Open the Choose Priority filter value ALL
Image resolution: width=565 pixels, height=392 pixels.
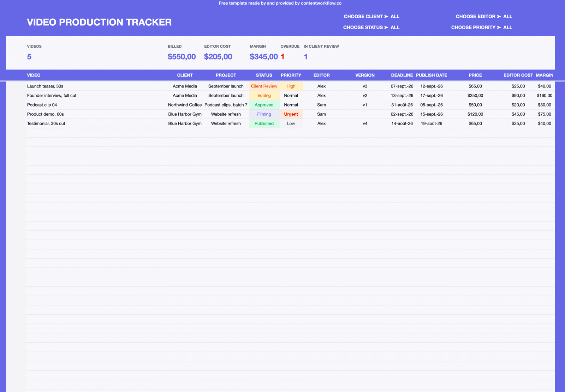point(507,28)
